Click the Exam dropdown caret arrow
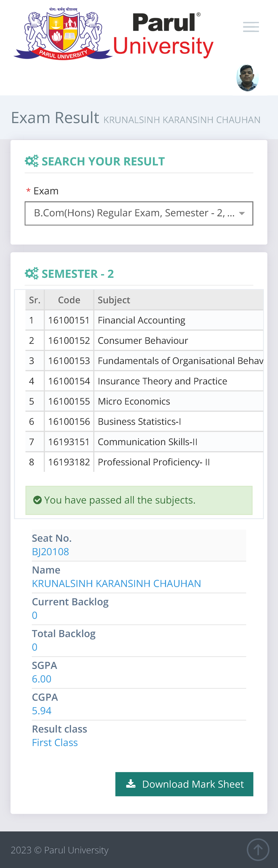The width and height of the screenshot is (278, 868). 242,213
